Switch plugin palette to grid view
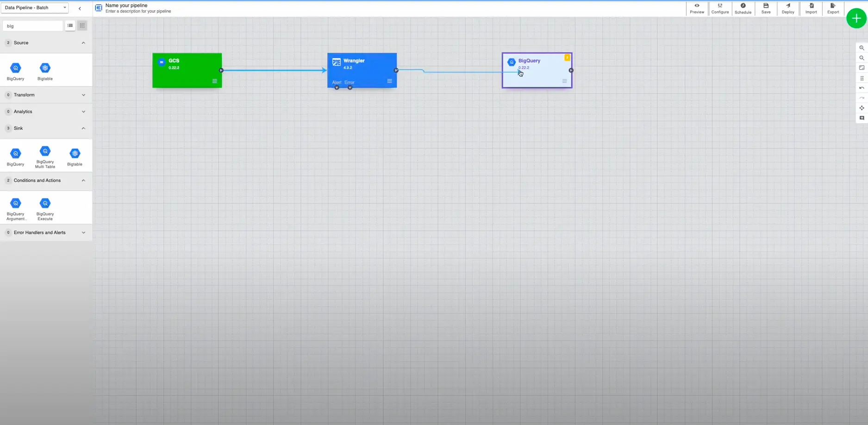 point(82,25)
